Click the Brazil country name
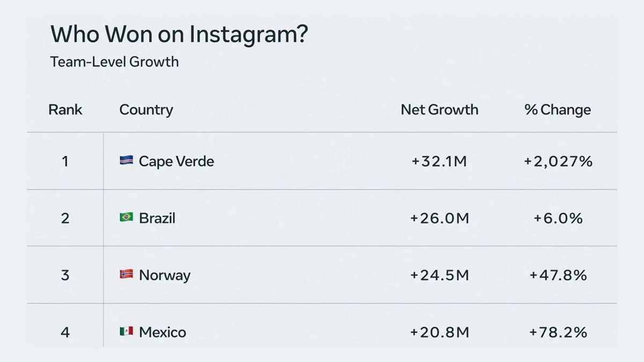The height and width of the screenshot is (362, 644). pyautogui.click(x=157, y=218)
